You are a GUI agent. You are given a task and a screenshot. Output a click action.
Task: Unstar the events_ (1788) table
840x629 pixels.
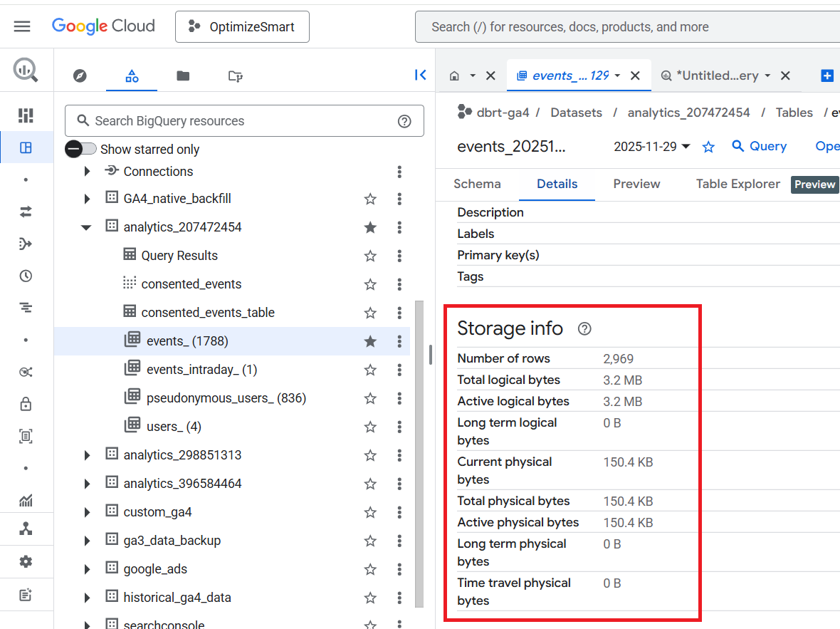[370, 341]
